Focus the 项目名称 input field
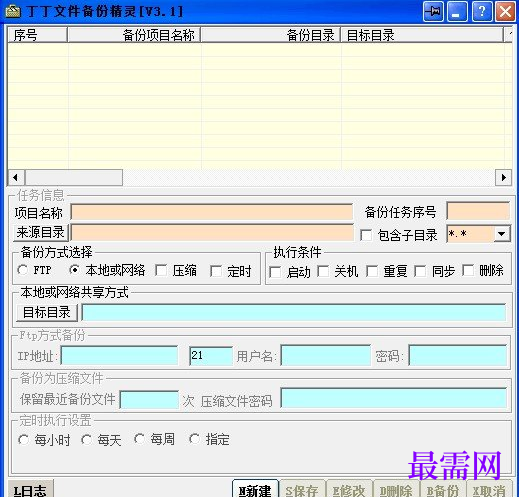The image size is (520, 497). [x=212, y=212]
